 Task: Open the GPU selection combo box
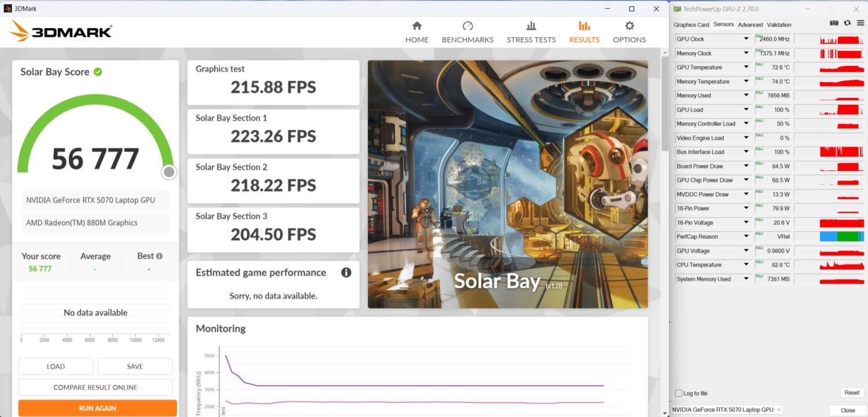(727, 409)
